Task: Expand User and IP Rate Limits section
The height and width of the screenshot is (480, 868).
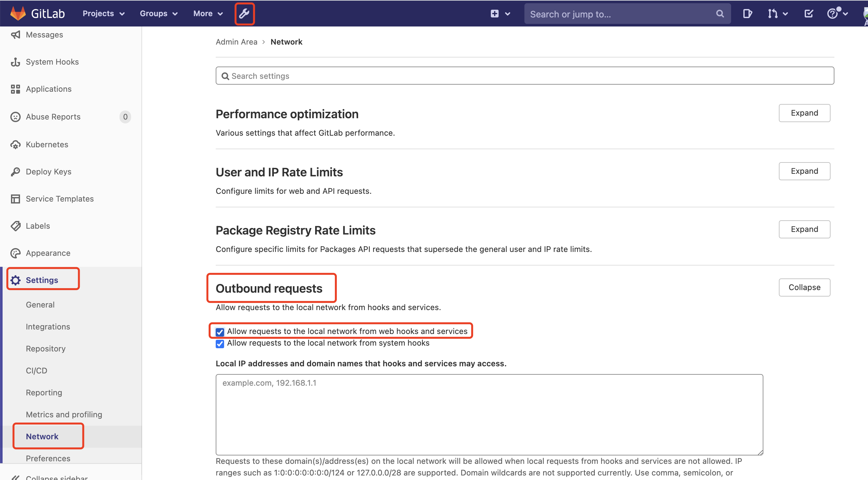Action: pyautogui.click(x=804, y=171)
